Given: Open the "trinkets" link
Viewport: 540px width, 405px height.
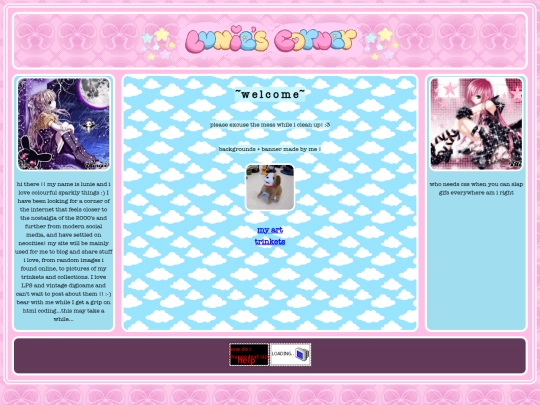Looking at the screenshot, I should 270,242.
